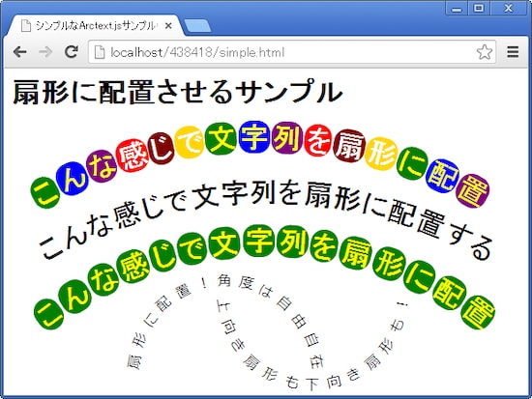532x399 pixels.
Task: Click the localhost URL address field
Action: (292, 52)
